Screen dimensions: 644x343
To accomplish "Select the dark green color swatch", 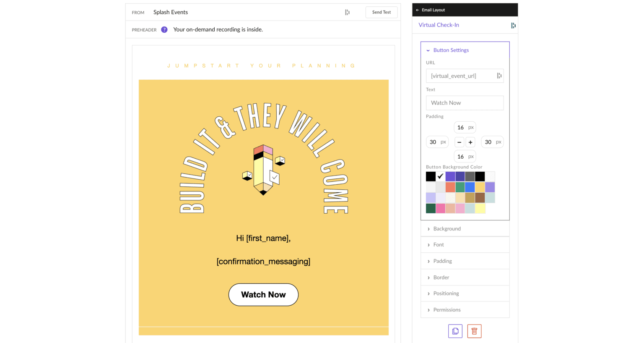I will click(431, 208).
